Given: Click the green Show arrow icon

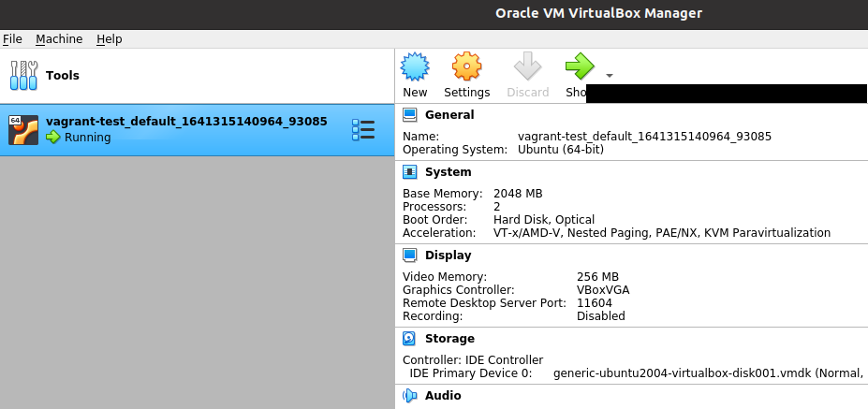Looking at the screenshot, I should (580, 66).
